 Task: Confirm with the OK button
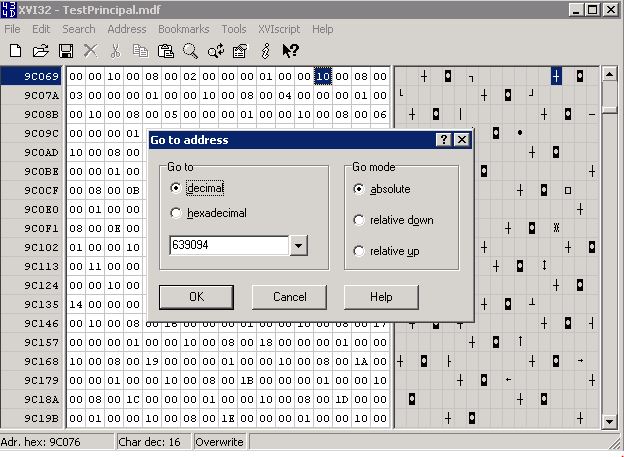click(x=196, y=297)
